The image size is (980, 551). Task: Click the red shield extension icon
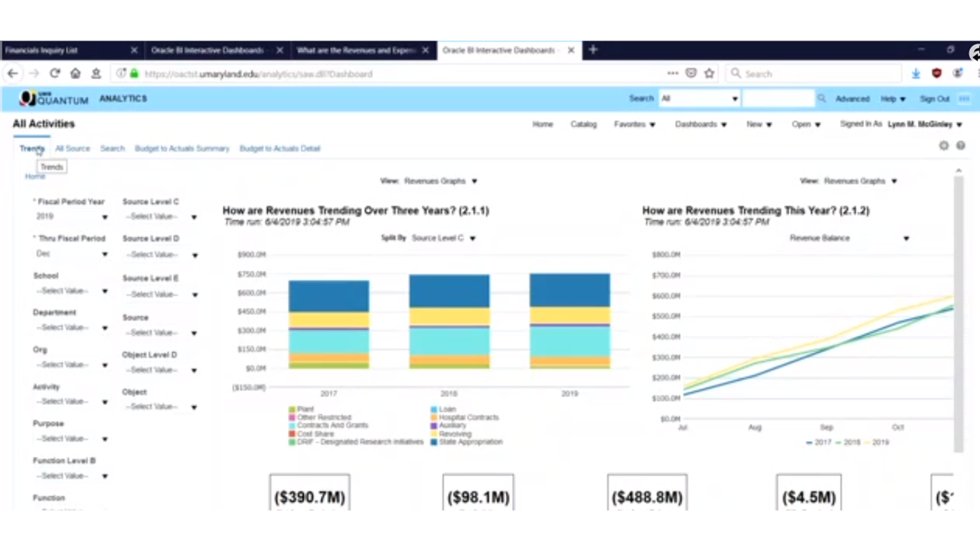936,73
